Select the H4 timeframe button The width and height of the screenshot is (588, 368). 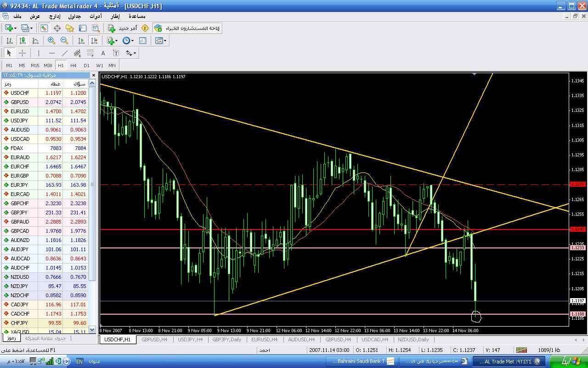click(73, 65)
